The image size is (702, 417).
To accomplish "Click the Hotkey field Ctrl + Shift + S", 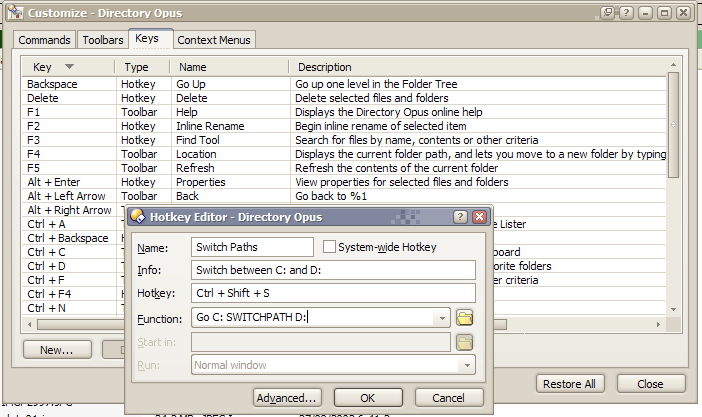I will click(333, 293).
